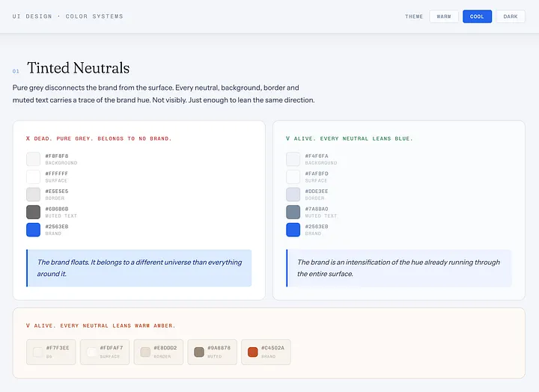Select the #C4502A brand chip
This screenshot has height=392, width=539.
pos(266,352)
